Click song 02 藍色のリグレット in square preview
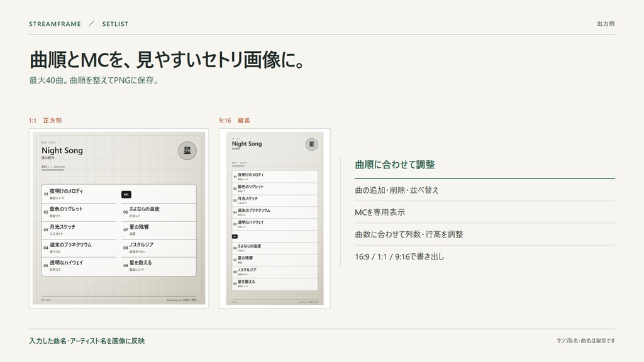The width and height of the screenshot is (644, 362). (79, 212)
